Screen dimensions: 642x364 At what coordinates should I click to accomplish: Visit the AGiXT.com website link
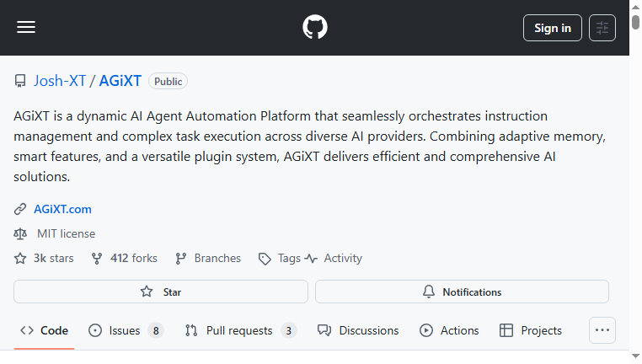point(62,209)
